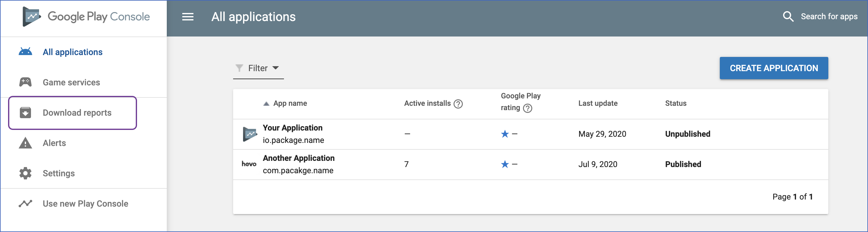Open Alerts in the sidebar
868x232 pixels.
click(x=54, y=143)
